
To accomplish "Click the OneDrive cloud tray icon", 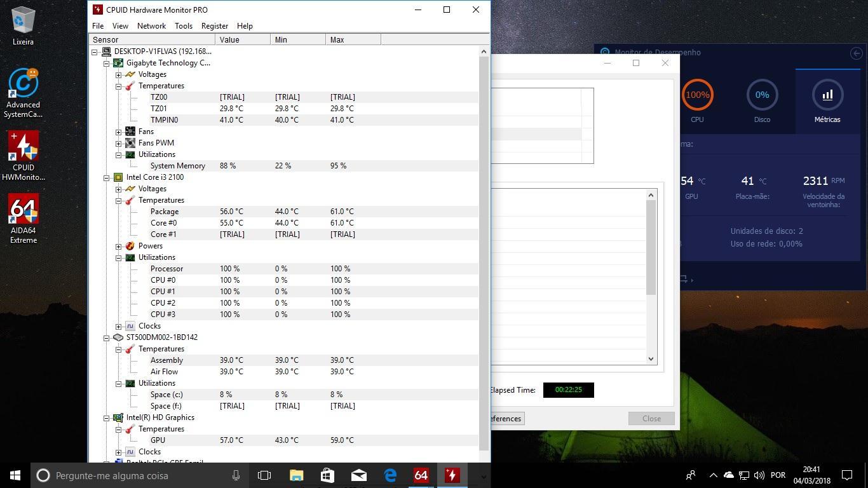I will point(728,475).
